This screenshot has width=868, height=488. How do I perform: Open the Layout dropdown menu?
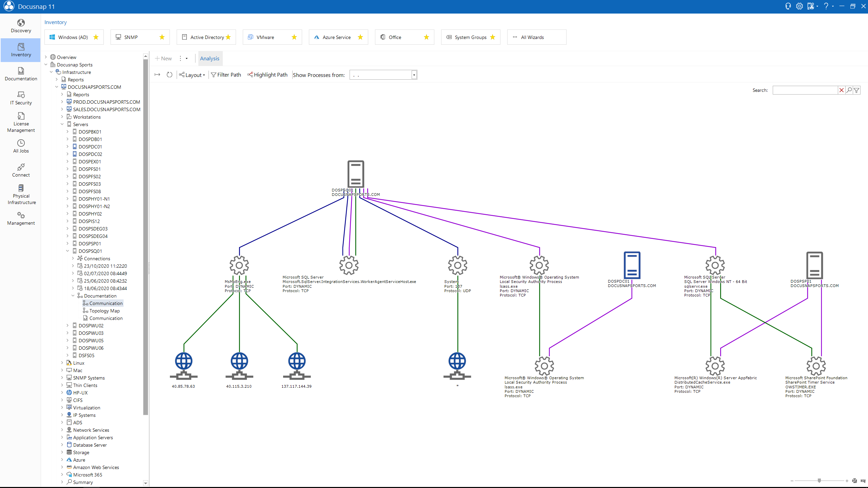click(x=192, y=75)
